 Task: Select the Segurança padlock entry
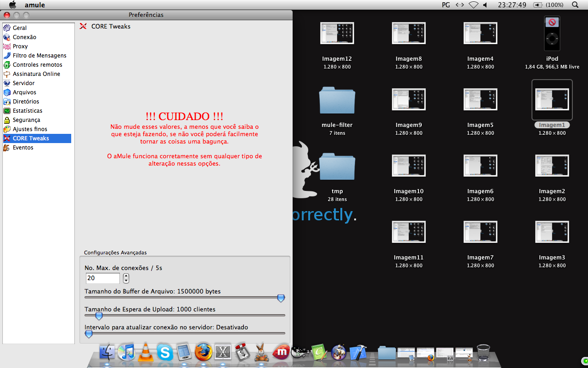[26, 120]
